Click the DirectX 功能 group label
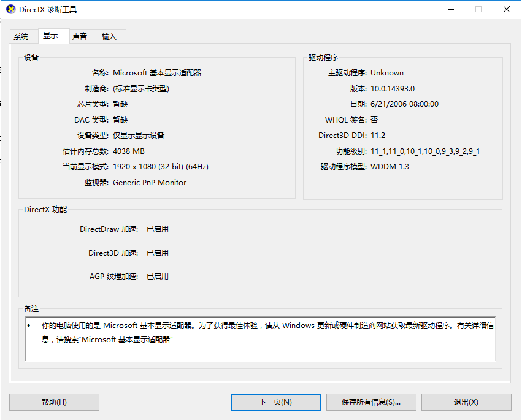Viewport: 522px width, 420px height. tap(45, 209)
